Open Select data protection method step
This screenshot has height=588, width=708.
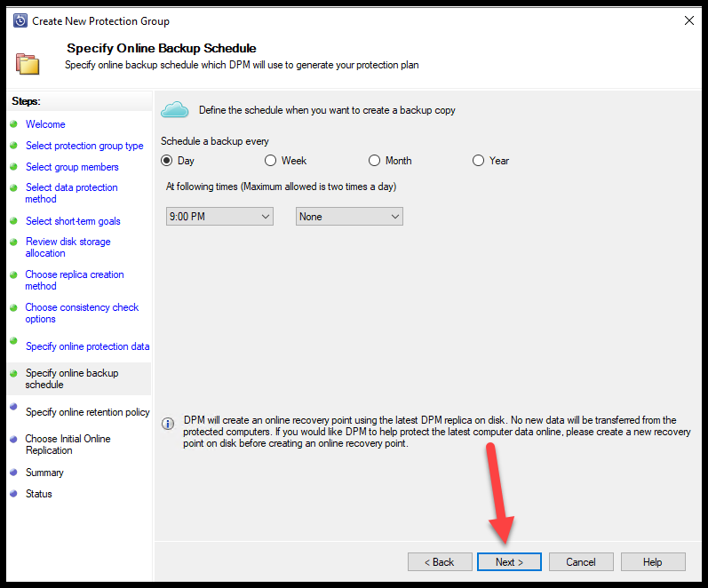coord(71,194)
